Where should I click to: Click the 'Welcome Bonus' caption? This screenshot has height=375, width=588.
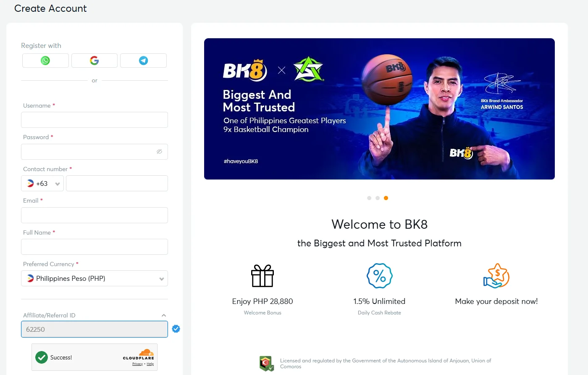click(262, 313)
